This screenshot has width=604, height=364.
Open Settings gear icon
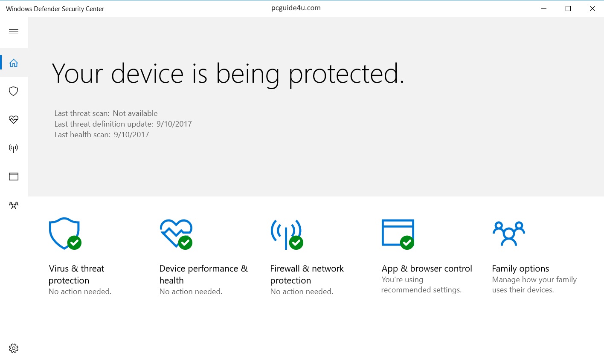click(x=14, y=348)
